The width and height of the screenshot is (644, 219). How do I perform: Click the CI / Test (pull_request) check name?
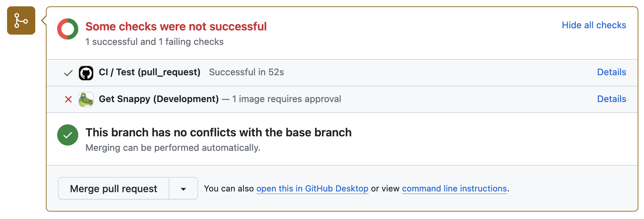[150, 72]
